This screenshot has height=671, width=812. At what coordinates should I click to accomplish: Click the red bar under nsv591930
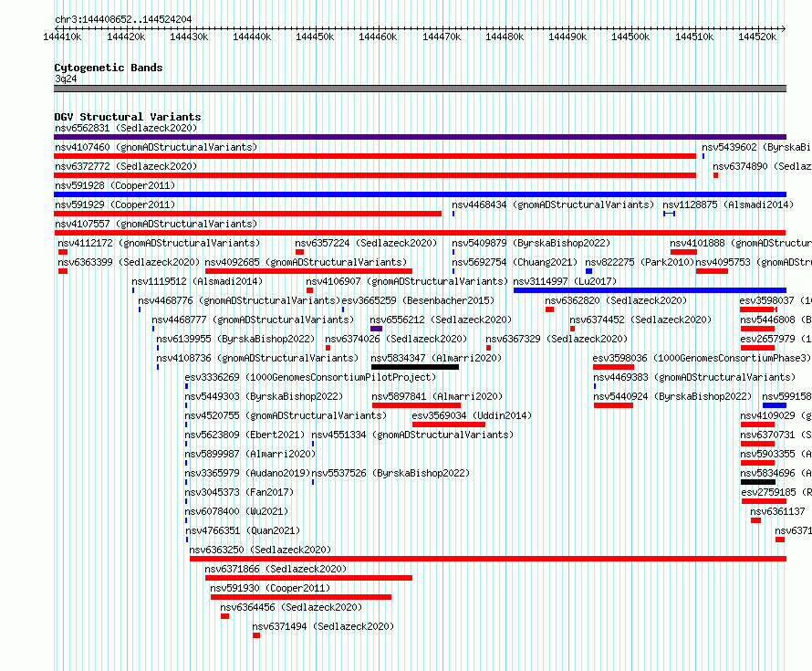301,597
